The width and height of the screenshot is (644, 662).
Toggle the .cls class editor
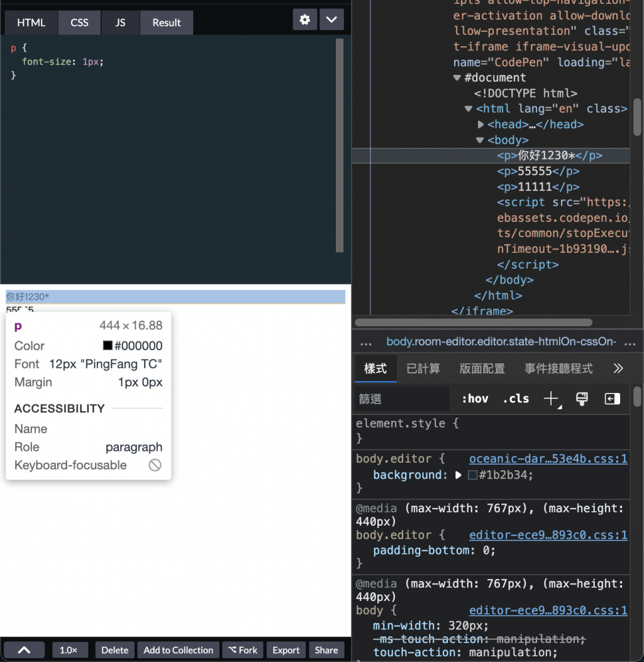pyautogui.click(x=516, y=399)
